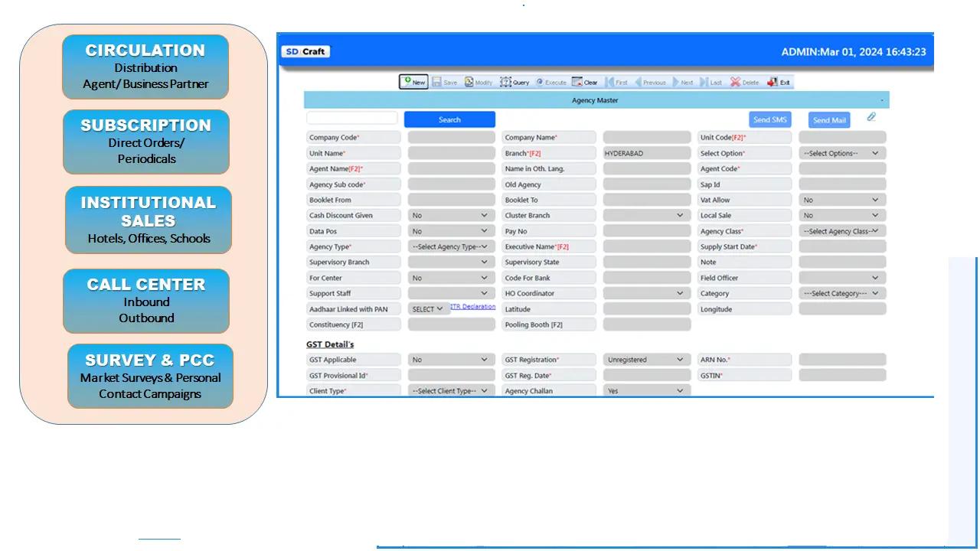Select the Circulation module tile
980x551 pixels.
145,67
